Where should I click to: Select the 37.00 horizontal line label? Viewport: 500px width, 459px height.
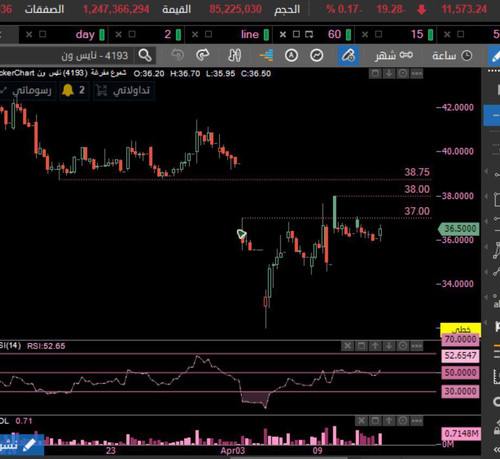click(x=417, y=211)
